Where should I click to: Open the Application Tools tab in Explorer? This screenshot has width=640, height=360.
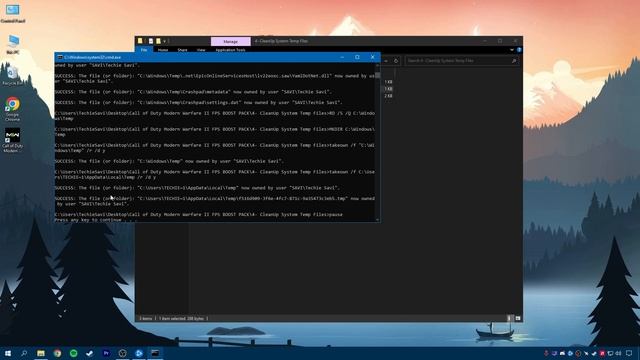point(231,50)
